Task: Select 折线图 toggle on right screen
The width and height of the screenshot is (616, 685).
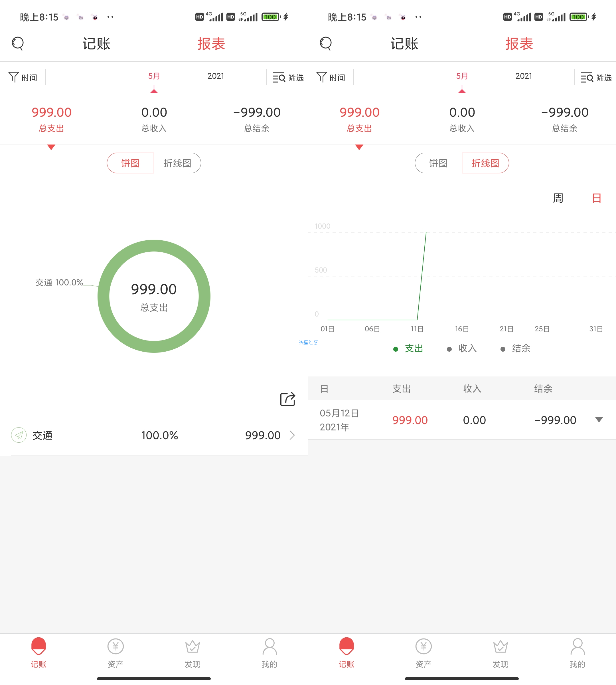Action: coord(485,163)
